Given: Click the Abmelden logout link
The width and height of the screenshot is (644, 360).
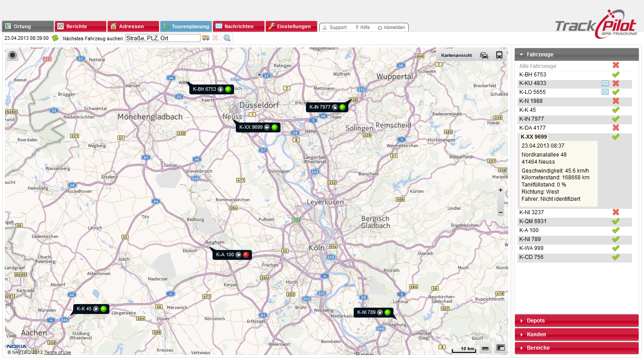Looking at the screenshot, I should 391,28.
